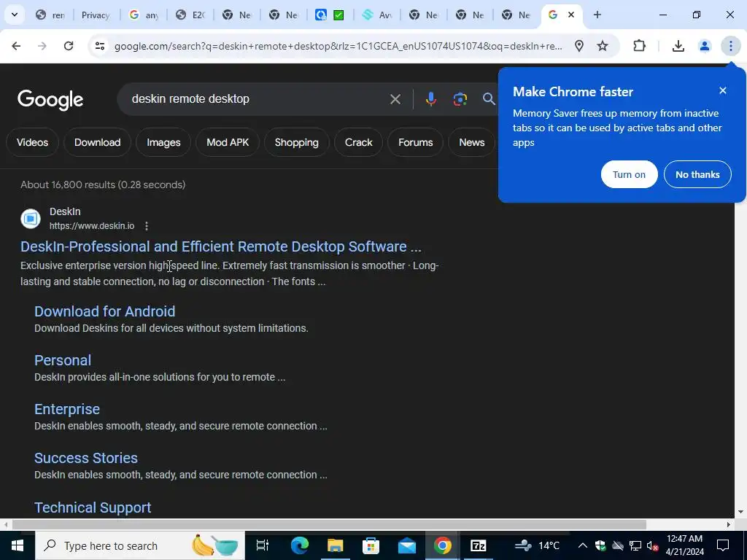
Task: Click the vertical scrollbar down arrow
Action: [740, 513]
